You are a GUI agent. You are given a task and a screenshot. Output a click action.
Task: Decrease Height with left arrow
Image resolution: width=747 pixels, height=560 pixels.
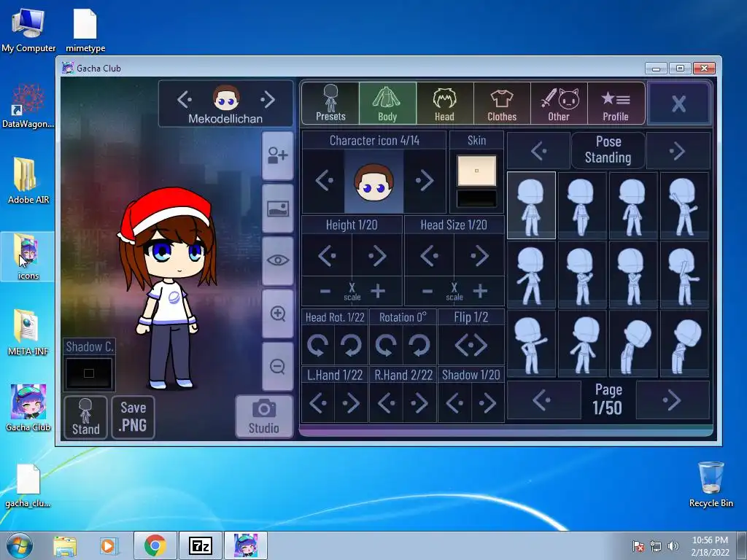coord(327,256)
